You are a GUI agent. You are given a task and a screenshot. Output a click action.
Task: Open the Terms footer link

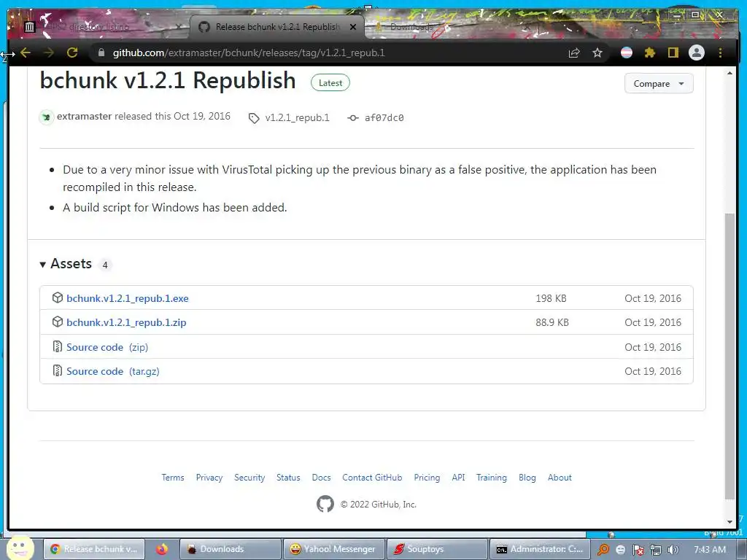(172, 477)
